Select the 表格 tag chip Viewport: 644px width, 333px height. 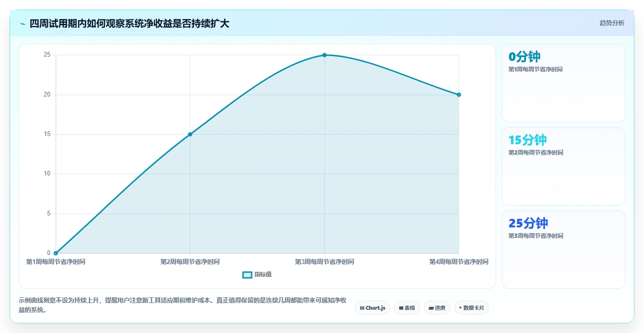407,308
